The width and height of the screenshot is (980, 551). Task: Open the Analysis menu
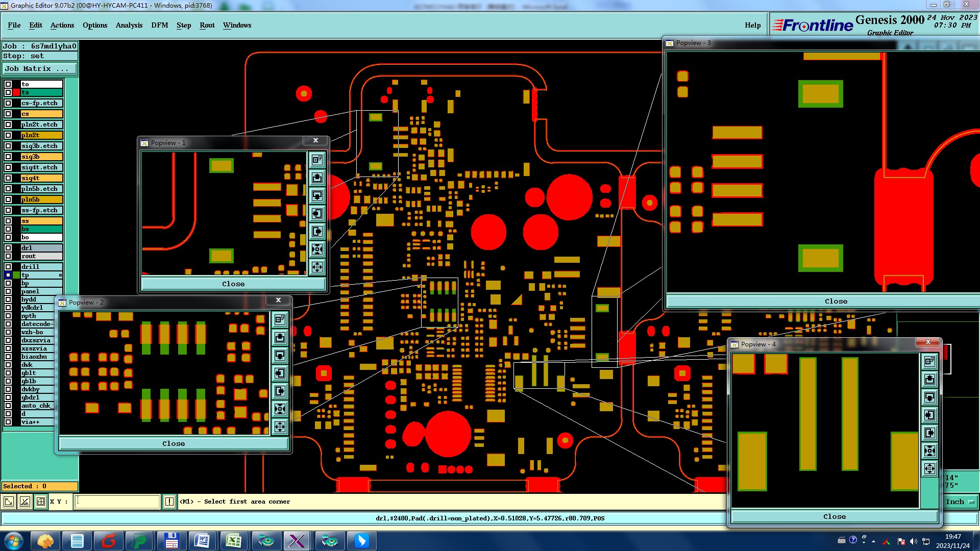click(129, 25)
